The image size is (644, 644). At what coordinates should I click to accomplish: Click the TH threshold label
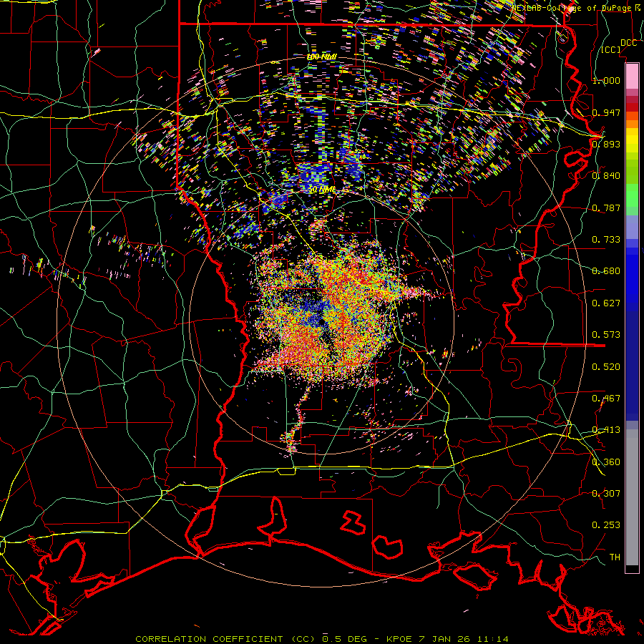tap(615, 557)
